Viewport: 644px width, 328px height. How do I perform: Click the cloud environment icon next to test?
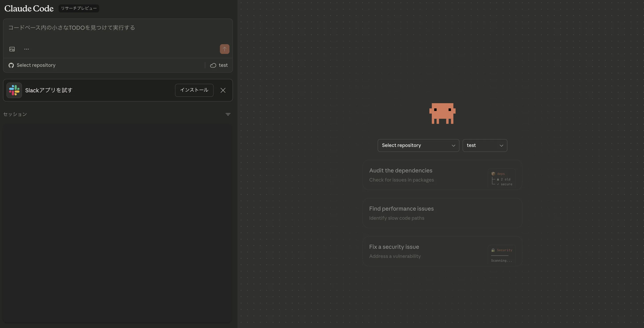pos(213,65)
